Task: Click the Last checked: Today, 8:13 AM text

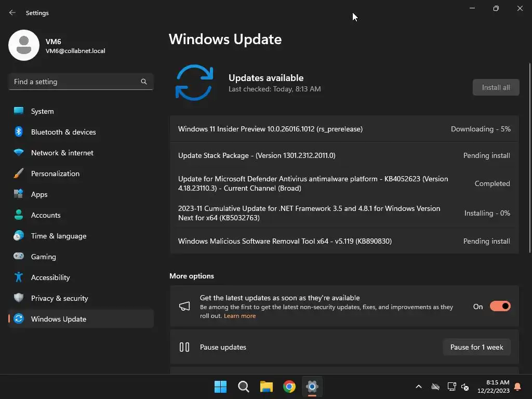Action: coord(274,89)
